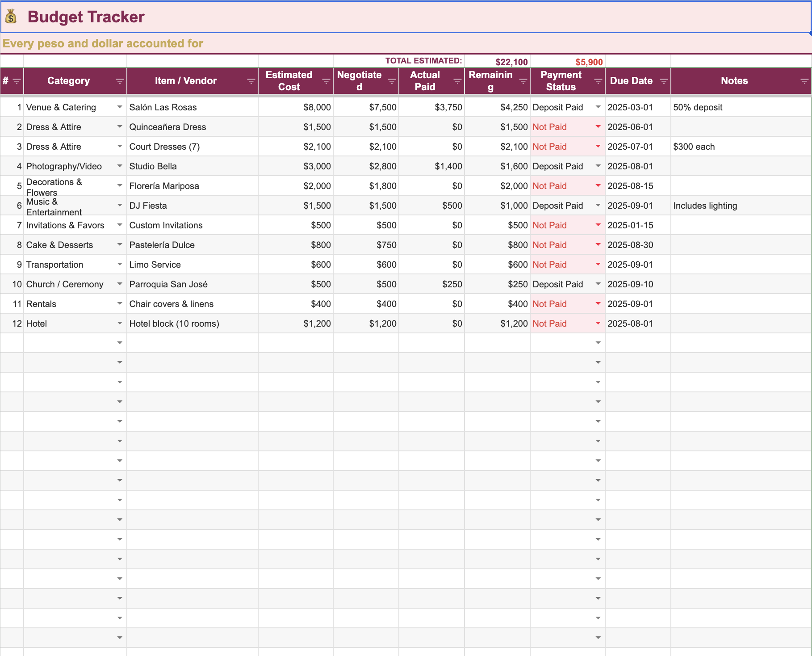Click the subtitle 'Every peso and dollar accounted for'
812x656 pixels.
tap(103, 43)
